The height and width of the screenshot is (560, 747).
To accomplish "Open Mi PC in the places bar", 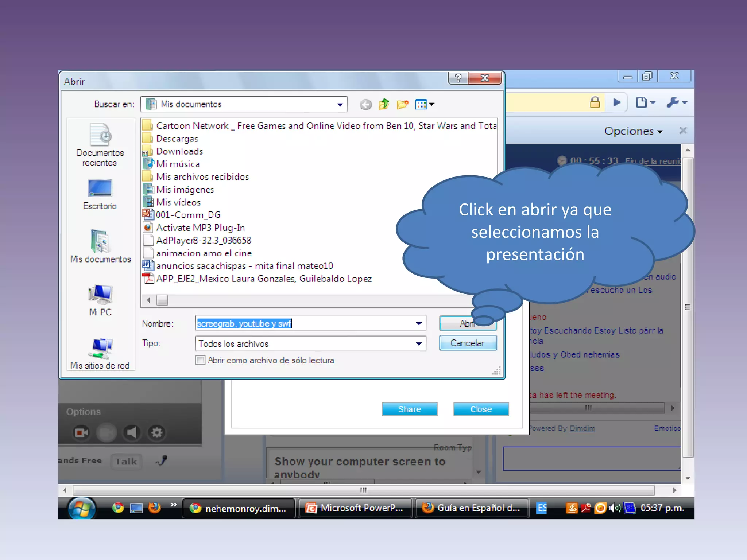I will [x=100, y=300].
